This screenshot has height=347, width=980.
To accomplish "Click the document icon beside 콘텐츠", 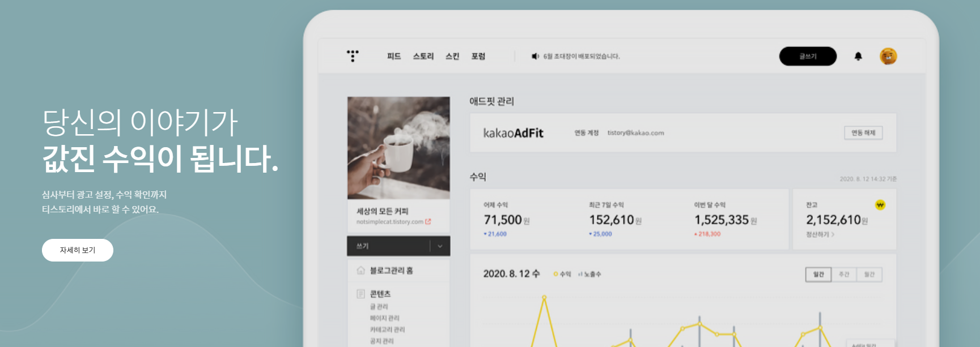I will (360, 294).
